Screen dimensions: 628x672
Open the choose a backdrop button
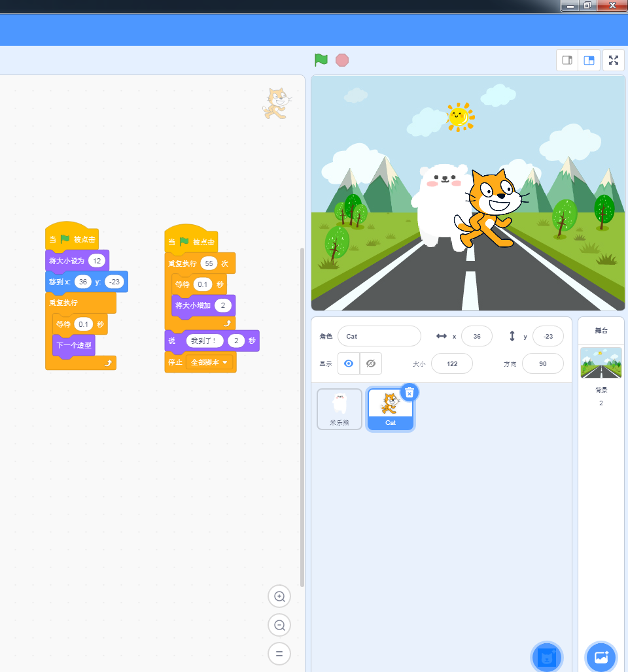[x=601, y=656]
